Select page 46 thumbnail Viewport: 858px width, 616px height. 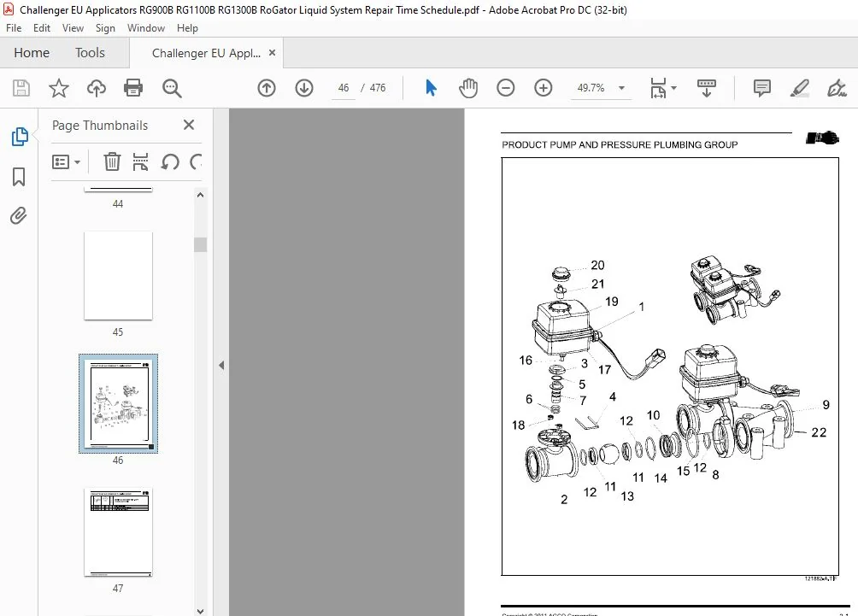118,404
